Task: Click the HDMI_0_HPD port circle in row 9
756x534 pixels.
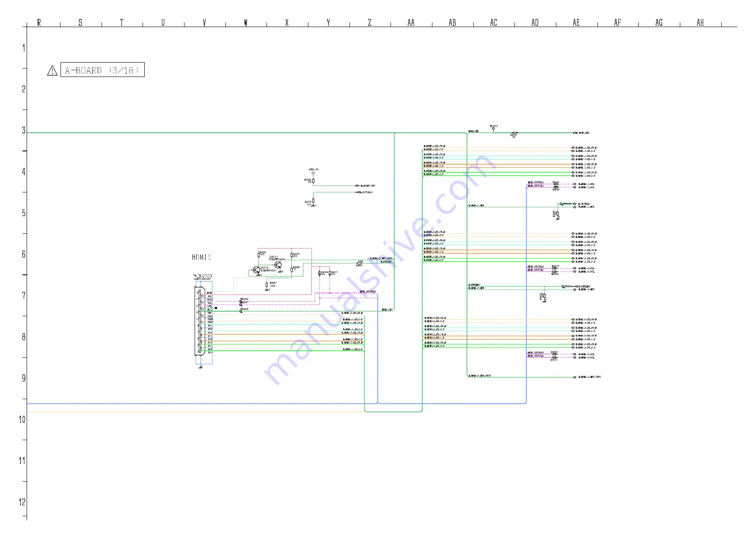Action: [575, 377]
